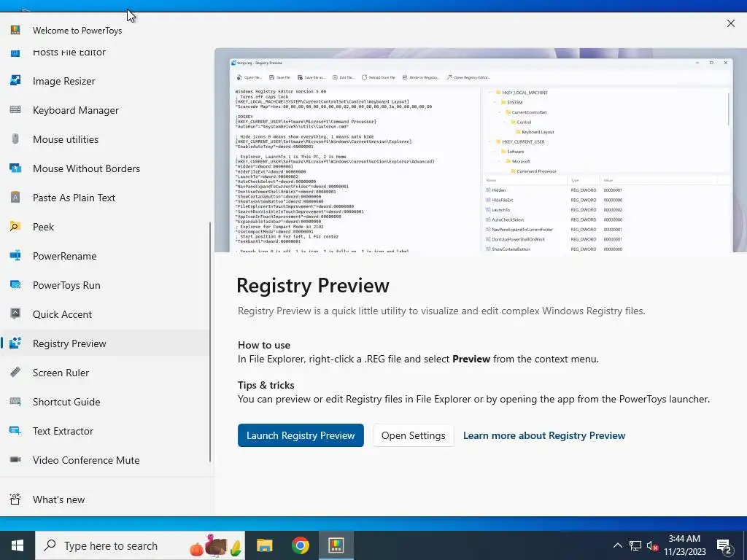The width and height of the screenshot is (747, 560).
Task: Open Video Conference Mute page
Action: [105, 460]
